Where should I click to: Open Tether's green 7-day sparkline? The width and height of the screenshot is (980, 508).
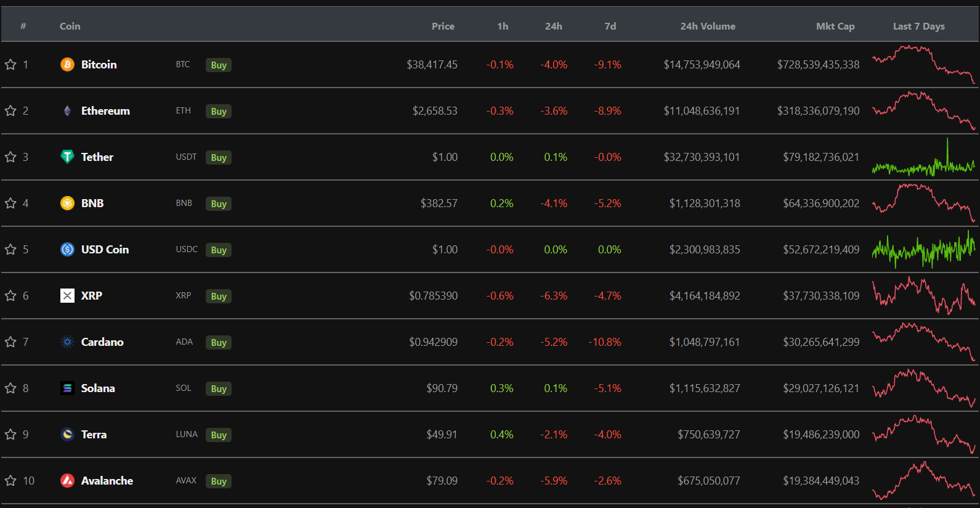[923, 157]
